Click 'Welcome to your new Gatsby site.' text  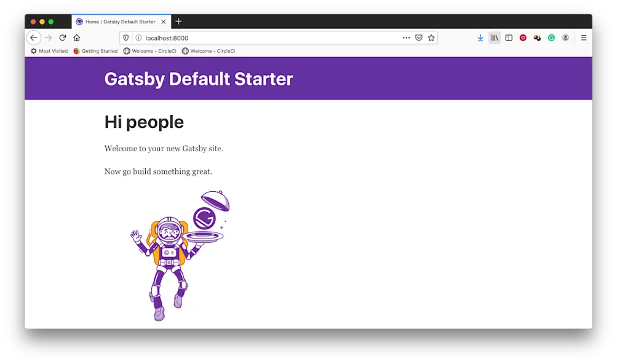click(x=164, y=149)
